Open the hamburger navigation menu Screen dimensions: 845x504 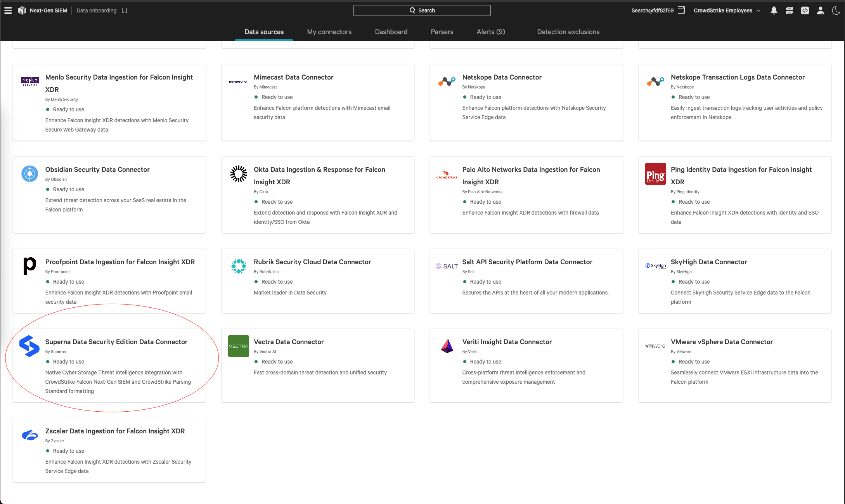tap(8, 10)
